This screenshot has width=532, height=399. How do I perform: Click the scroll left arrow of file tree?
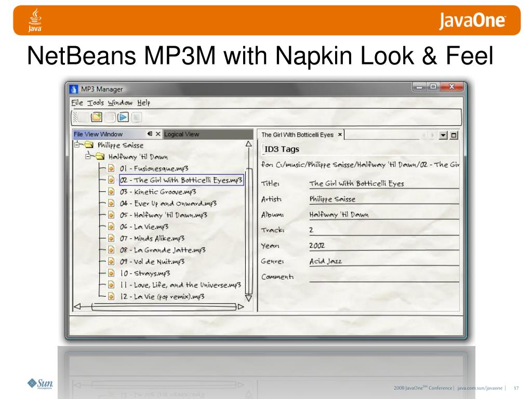(77, 307)
